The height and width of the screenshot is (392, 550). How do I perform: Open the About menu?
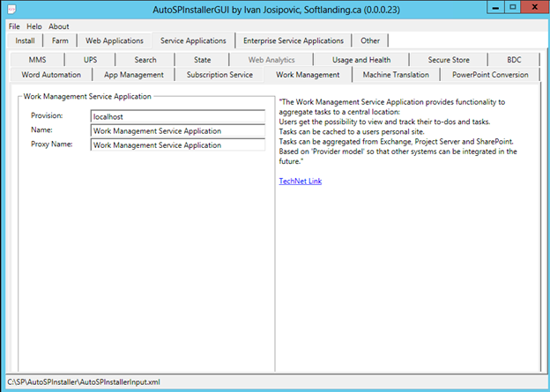tap(58, 26)
